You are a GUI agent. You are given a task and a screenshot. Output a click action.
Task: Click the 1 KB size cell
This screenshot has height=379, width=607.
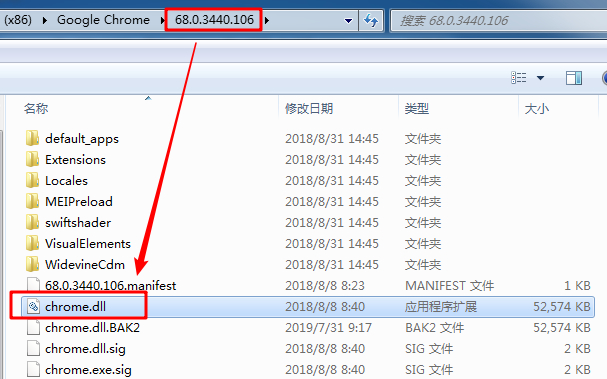coord(577,286)
